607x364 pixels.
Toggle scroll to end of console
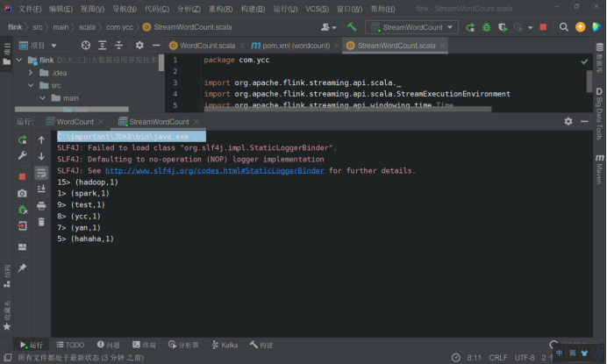click(41, 189)
